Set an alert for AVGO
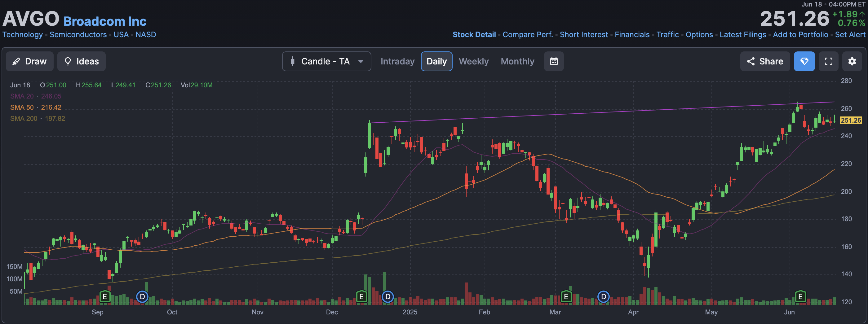The width and height of the screenshot is (868, 324). point(850,35)
